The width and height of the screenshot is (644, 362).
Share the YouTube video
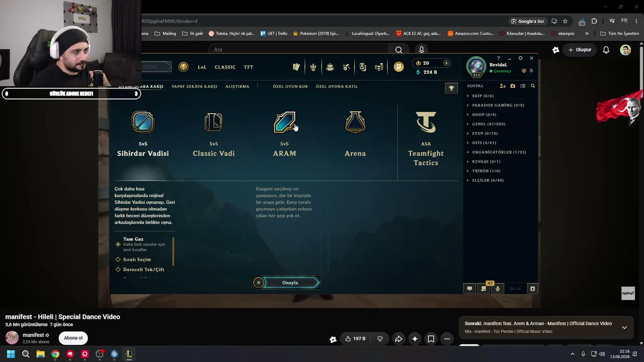click(x=398, y=339)
